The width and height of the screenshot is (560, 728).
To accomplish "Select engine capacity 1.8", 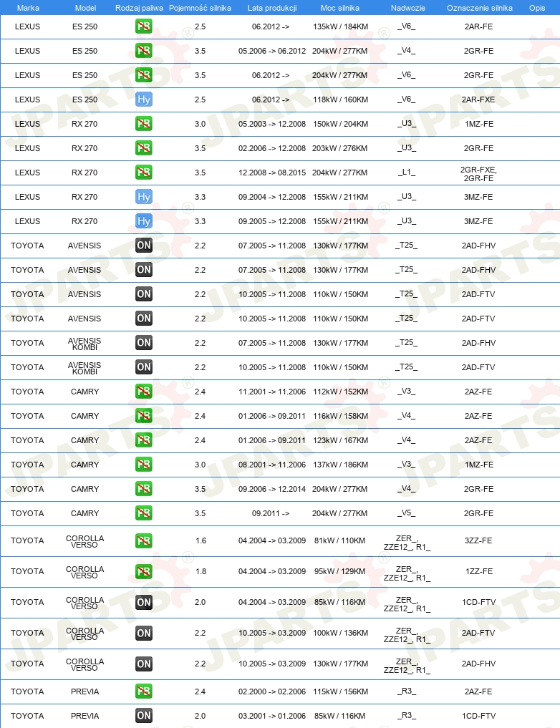I will 201,571.
